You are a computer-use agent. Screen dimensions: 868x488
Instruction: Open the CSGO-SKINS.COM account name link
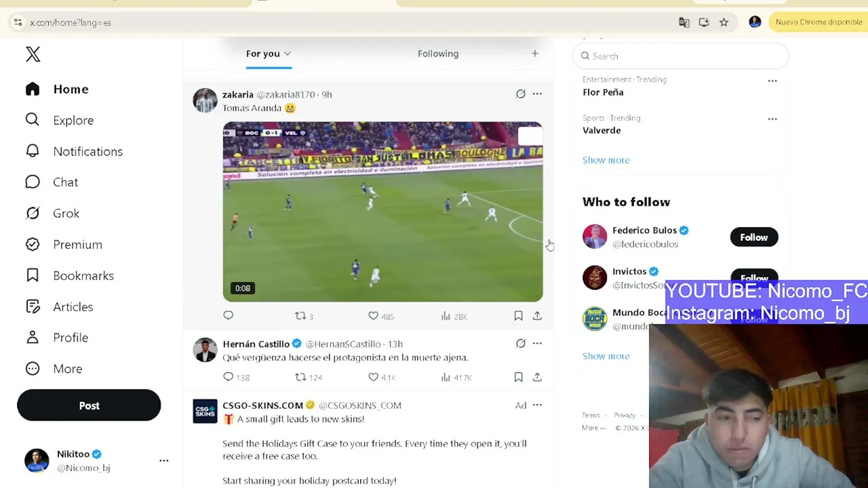(262, 405)
